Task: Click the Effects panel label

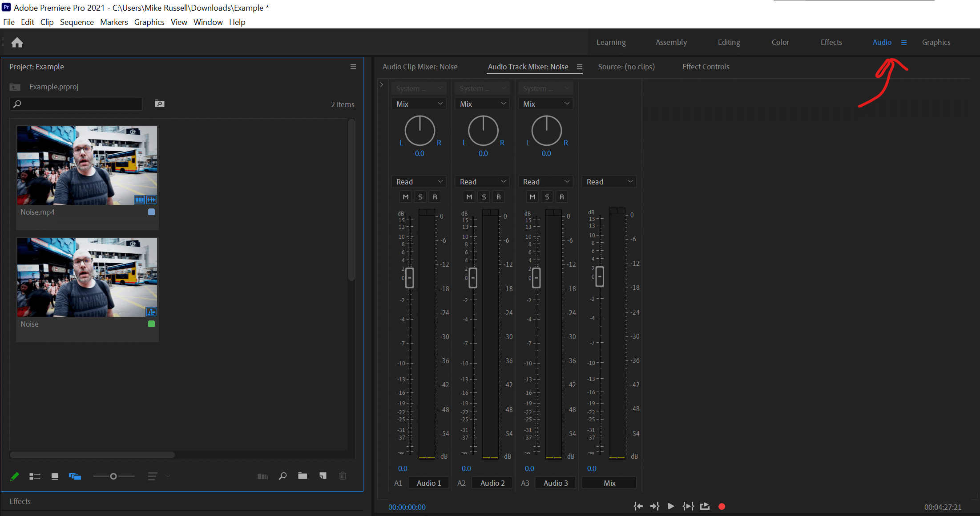Action: tap(20, 501)
